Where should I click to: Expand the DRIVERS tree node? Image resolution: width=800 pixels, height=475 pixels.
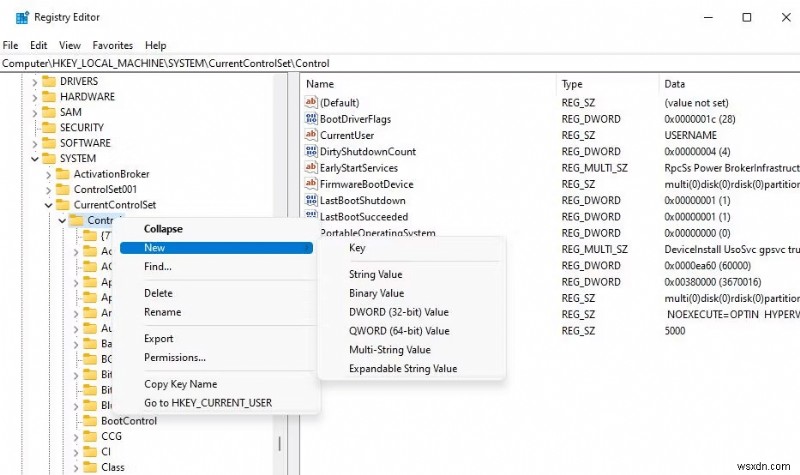tap(35, 82)
